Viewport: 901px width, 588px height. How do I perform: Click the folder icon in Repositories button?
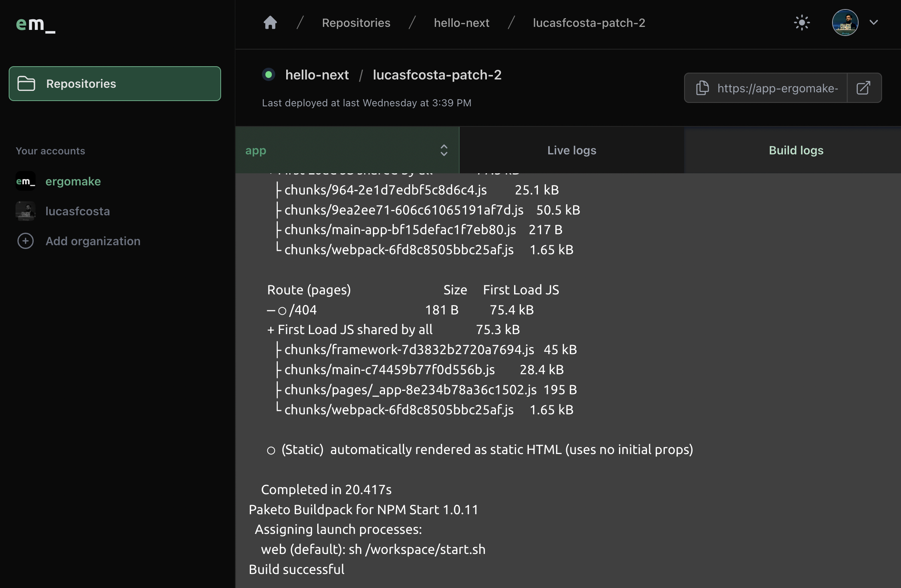tap(26, 84)
